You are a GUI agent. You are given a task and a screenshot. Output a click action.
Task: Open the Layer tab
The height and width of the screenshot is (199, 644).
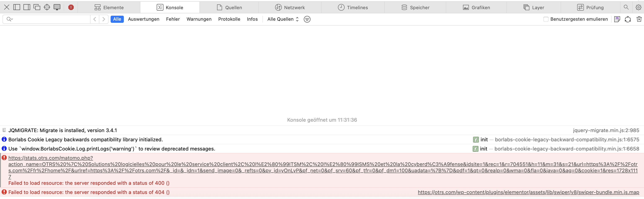click(534, 8)
